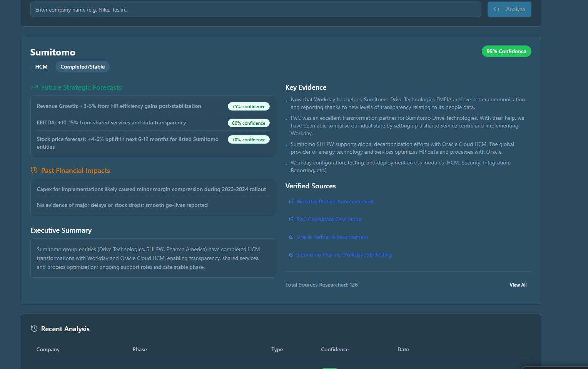Click external link icon for Workday Partner Announcement
588x369 pixels.
pos(291,201)
